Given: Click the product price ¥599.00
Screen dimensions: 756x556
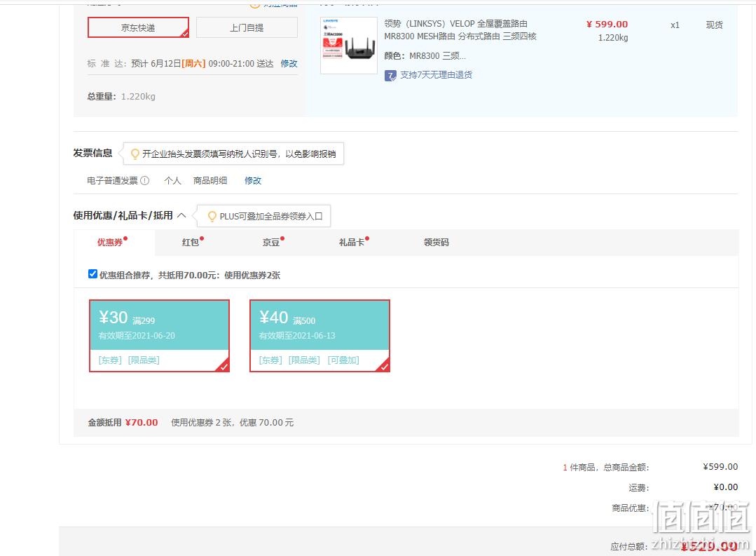Looking at the screenshot, I should click(x=607, y=24).
